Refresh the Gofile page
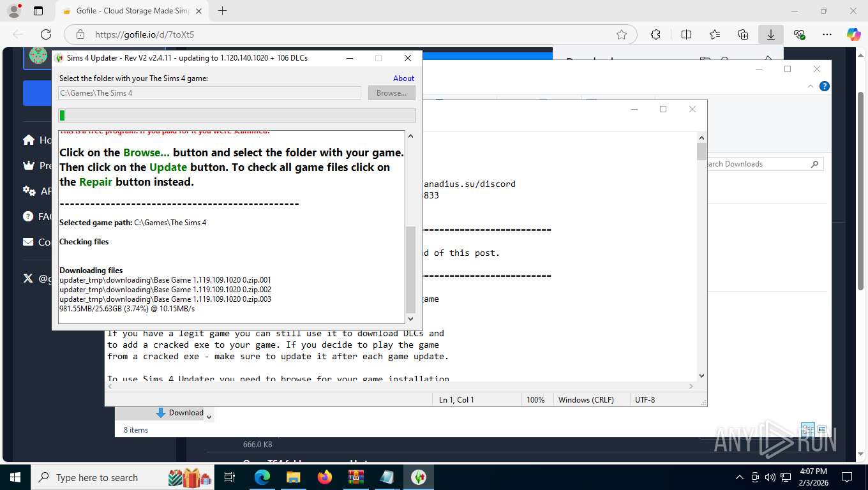The image size is (868, 490). coord(46,34)
